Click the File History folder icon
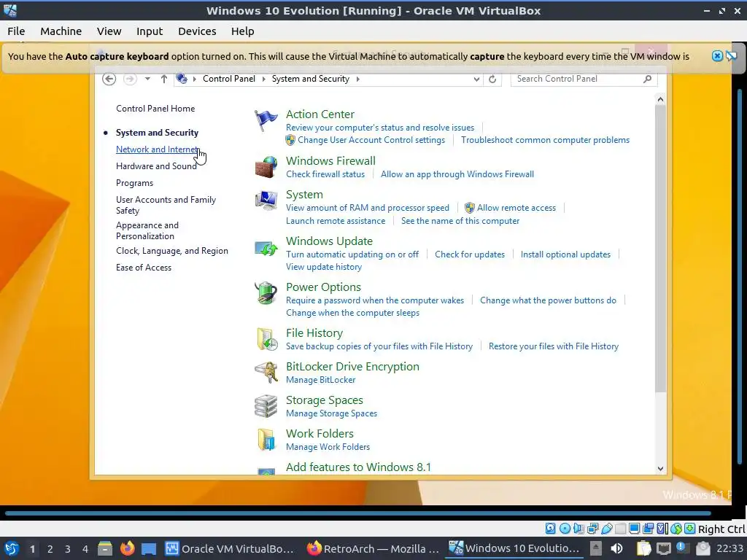747x560 pixels. coord(267,339)
